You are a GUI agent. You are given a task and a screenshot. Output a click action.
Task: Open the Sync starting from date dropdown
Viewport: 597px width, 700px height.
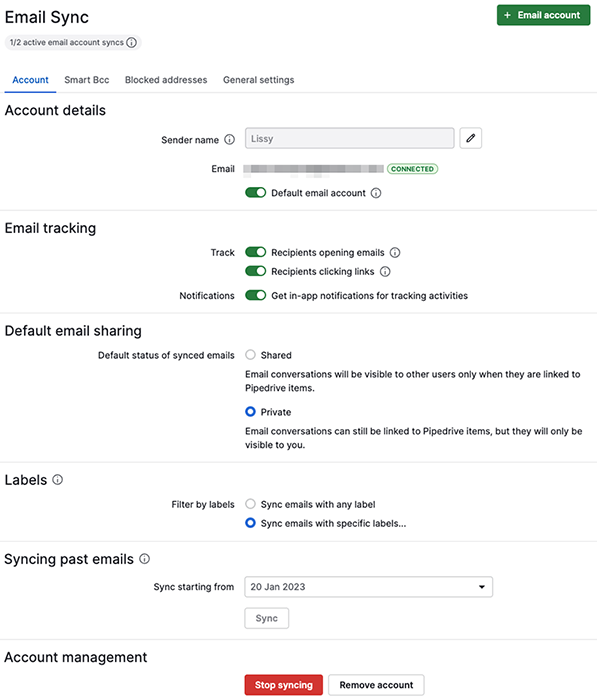click(368, 587)
